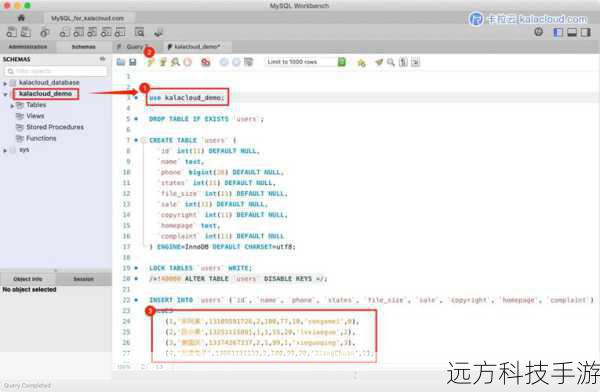Click the ENGINE=InnoDB DEFAULT CHARSET line
The width and height of the screenshot is (600, 392).
pos(222,247)
